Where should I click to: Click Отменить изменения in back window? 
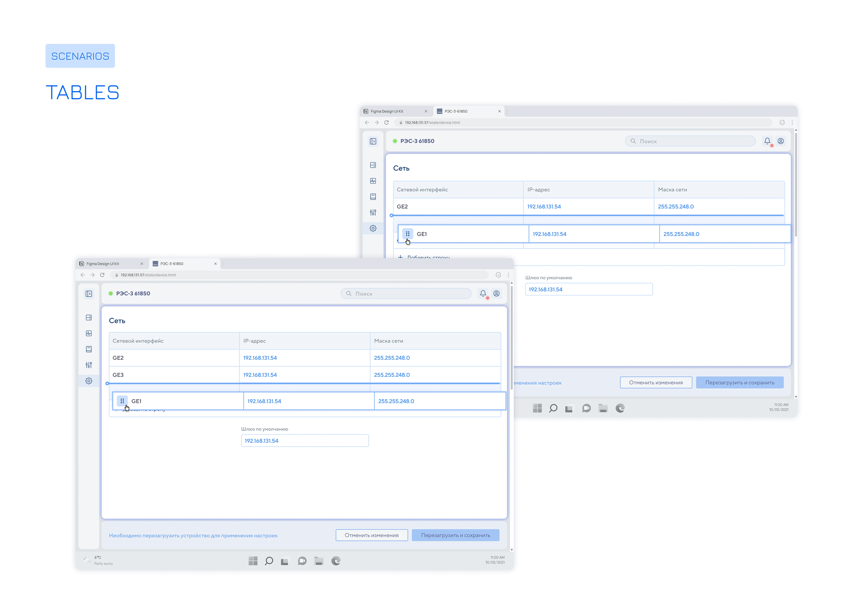656,383
